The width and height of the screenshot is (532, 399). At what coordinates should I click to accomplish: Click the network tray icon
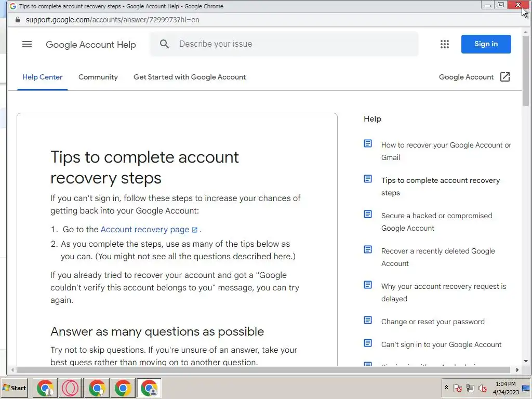click(470, 388)
